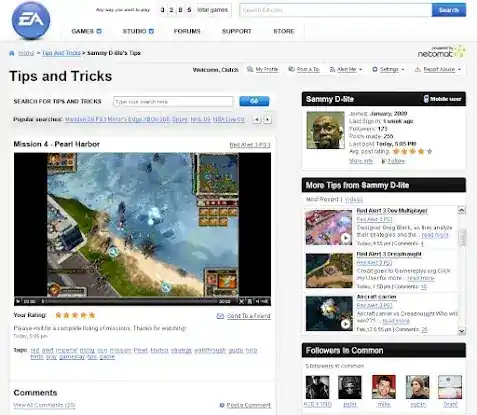Click the EA logo
The image size is (477, 415).
[x=31, y=20]
